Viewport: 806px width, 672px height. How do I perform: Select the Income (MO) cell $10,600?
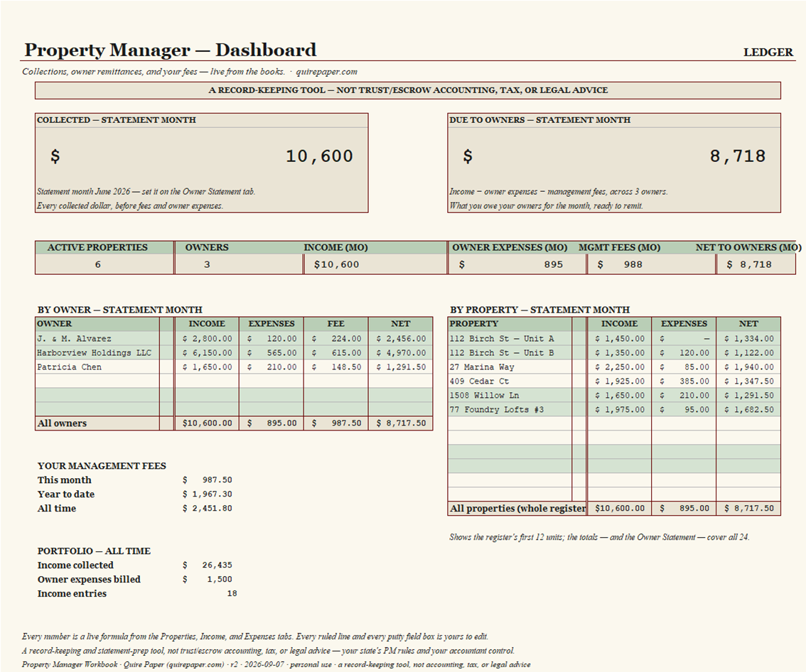click(x=375, y=264)
